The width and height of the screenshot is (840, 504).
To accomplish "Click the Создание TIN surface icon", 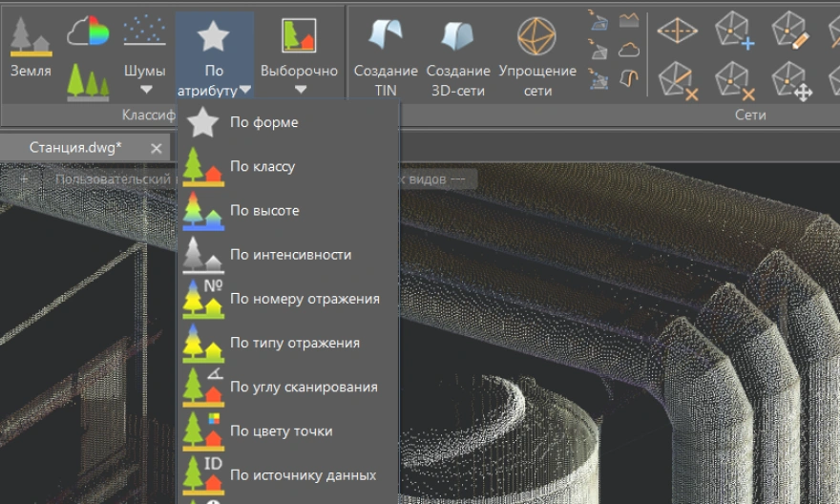I will [x=386, y=36].
